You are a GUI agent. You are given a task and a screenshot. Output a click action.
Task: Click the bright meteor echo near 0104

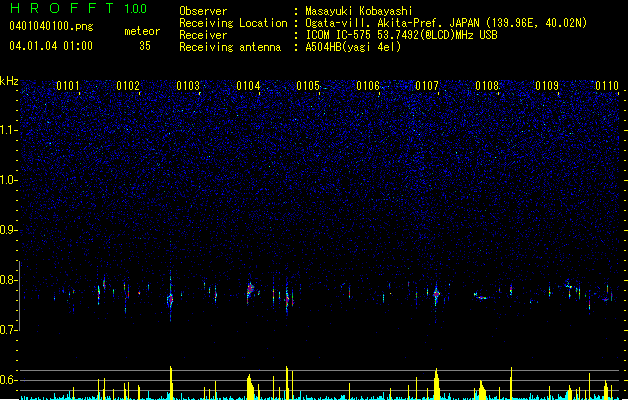(x=250, y=289)
